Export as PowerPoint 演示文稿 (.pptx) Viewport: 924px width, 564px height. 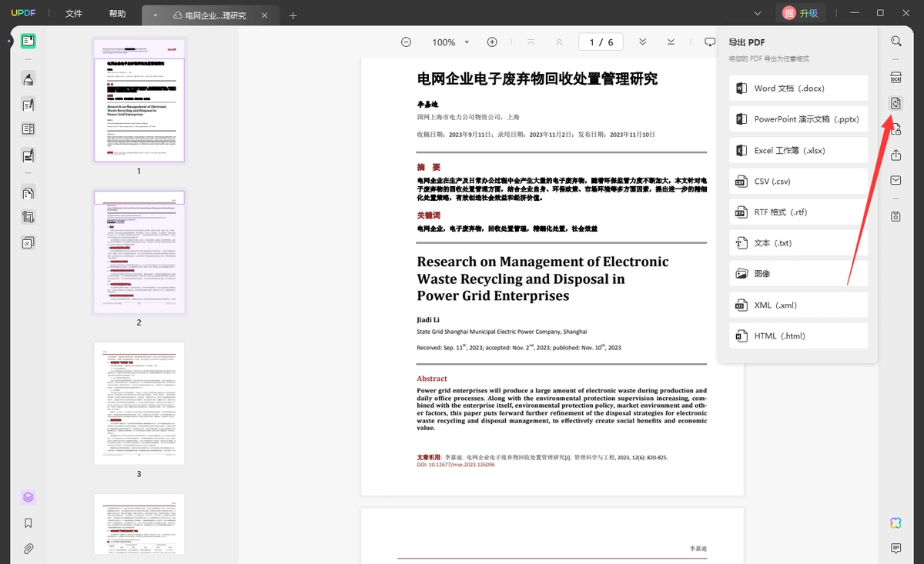[x=798, y=119]
